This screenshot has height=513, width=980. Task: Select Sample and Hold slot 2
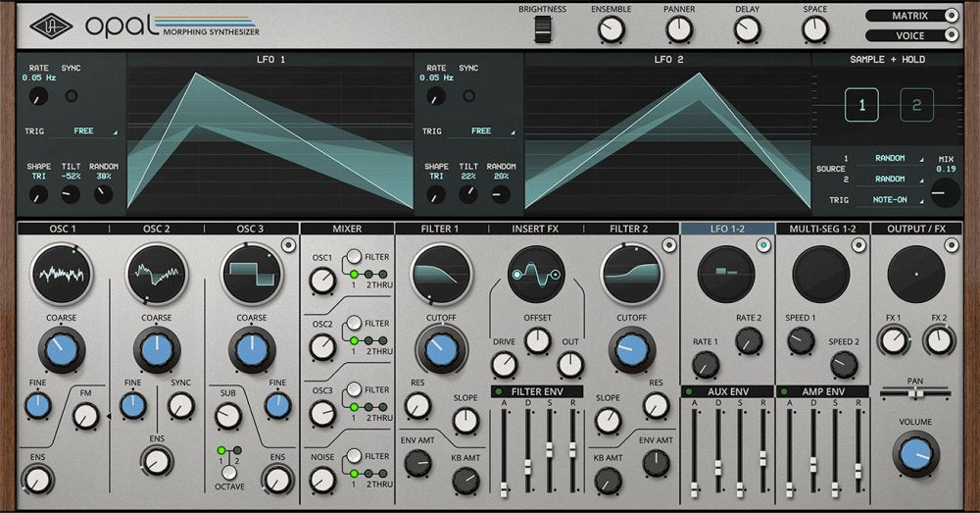coord(916,105)
